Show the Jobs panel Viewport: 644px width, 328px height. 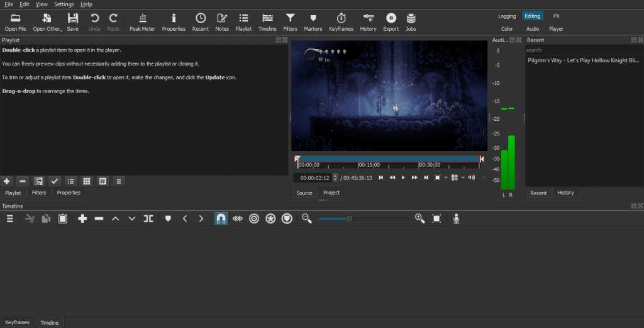pos(411,22)
